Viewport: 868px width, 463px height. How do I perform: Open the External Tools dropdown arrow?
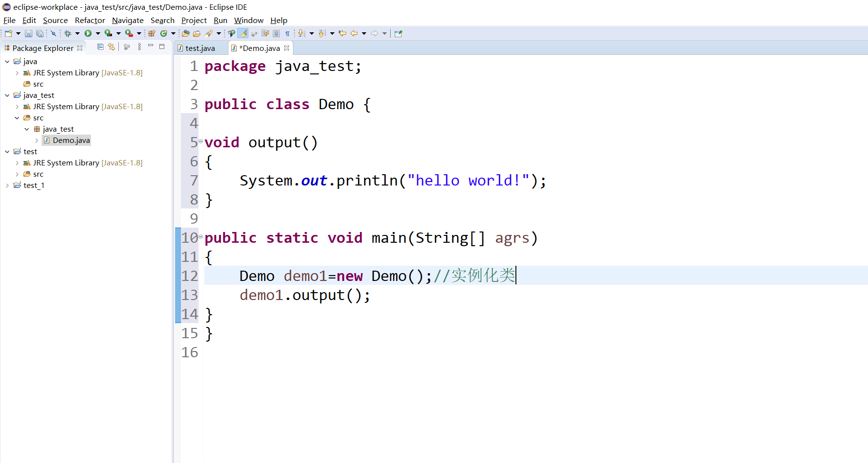coord(139,33)
